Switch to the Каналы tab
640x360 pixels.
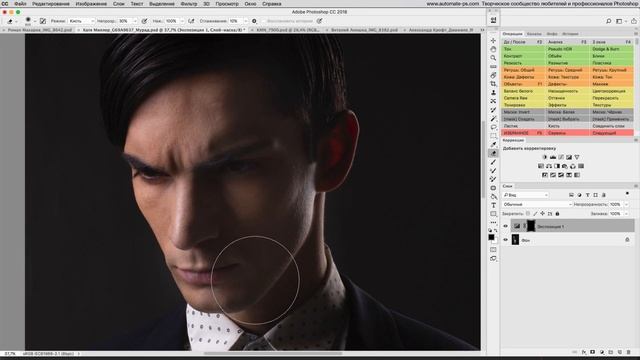point(534,34)
